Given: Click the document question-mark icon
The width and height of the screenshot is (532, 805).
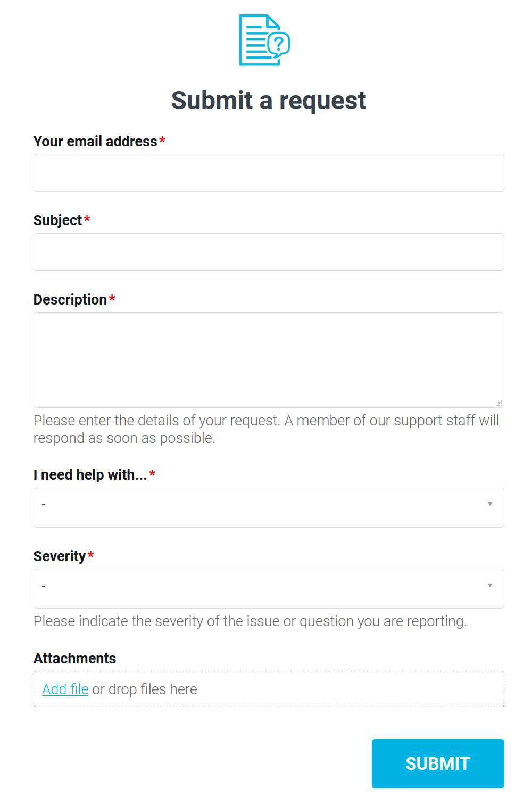Looking at the screenshot, I should point(264,40).
